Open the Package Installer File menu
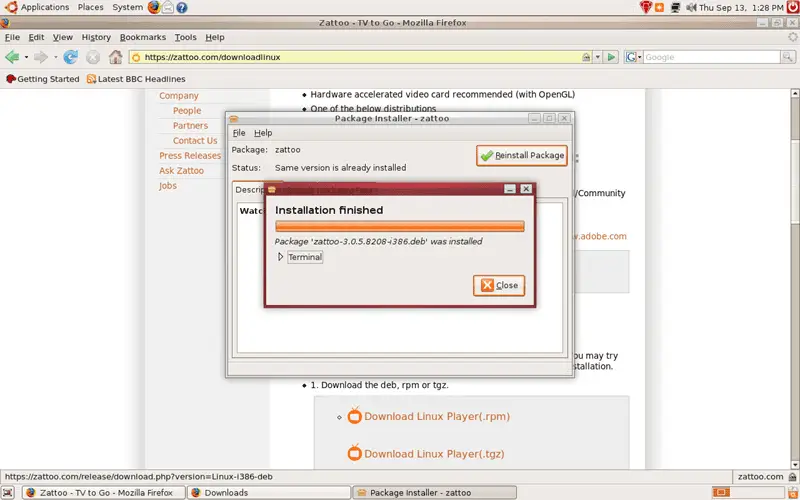This screenshot has width=800, height=500. pyautogui.click(x=239, y=133)
